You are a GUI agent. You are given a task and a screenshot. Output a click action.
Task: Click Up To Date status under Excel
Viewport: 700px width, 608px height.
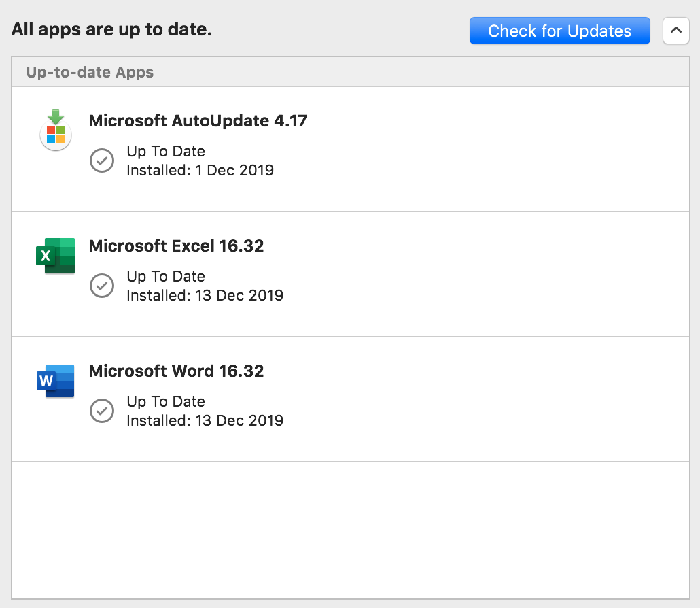[166, 277]
